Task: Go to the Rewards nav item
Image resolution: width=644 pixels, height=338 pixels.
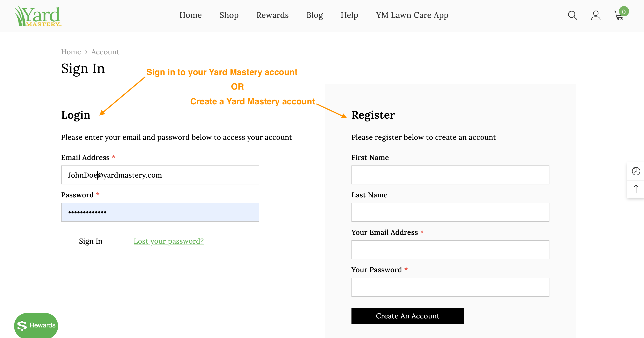Action: click(x=273, y=15)
